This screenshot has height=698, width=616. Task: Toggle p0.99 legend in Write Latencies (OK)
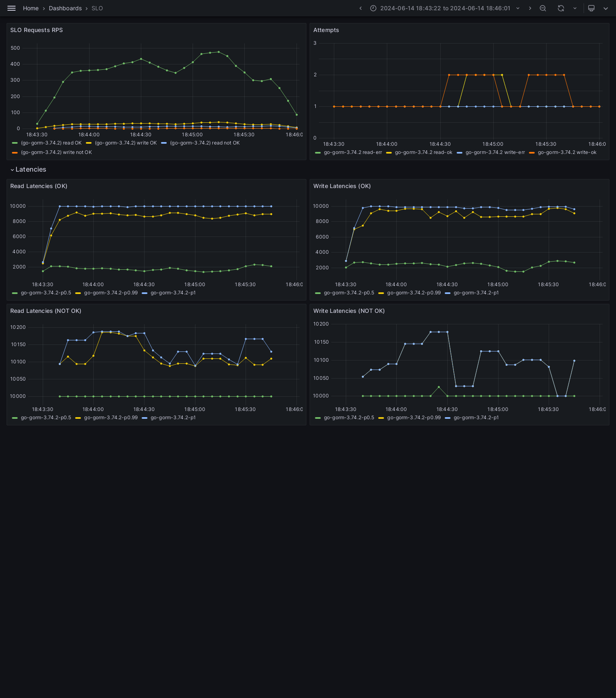click(x=414, y=293)
